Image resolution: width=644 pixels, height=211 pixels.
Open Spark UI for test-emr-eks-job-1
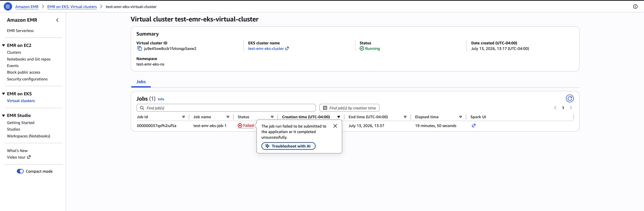point(473,126)
